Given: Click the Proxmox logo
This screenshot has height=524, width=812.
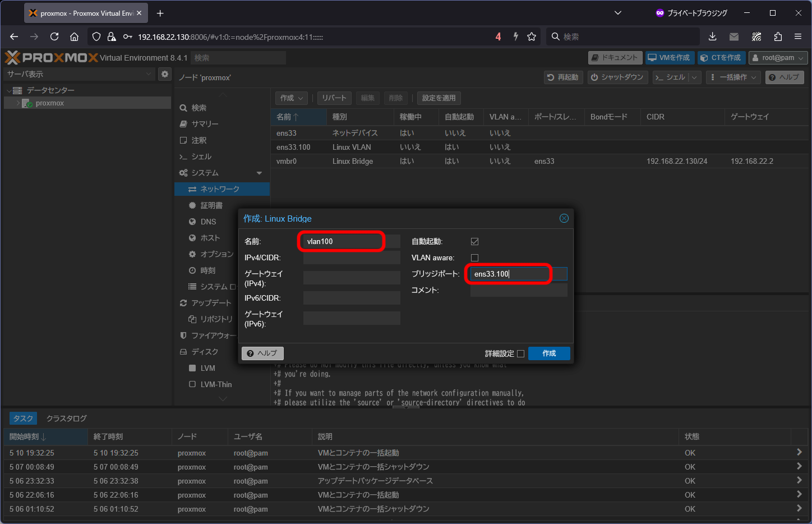Looking at the screenshot, I should pos(51,58).
